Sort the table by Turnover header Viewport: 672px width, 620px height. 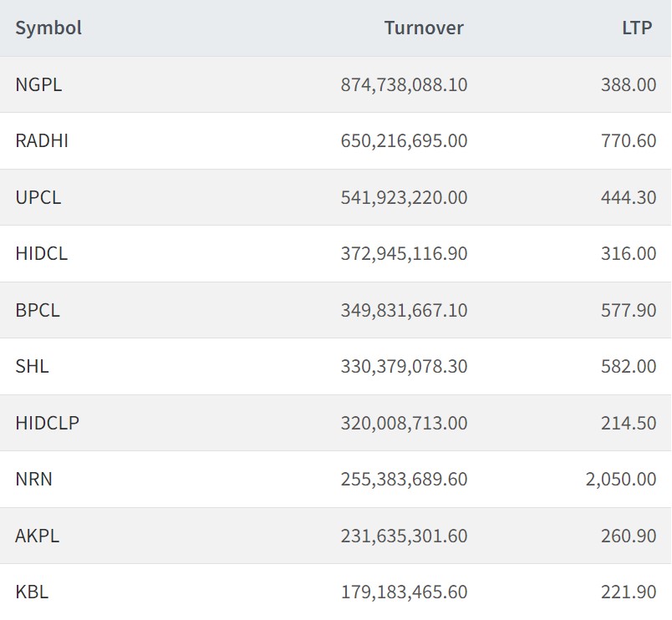(423, 28)
